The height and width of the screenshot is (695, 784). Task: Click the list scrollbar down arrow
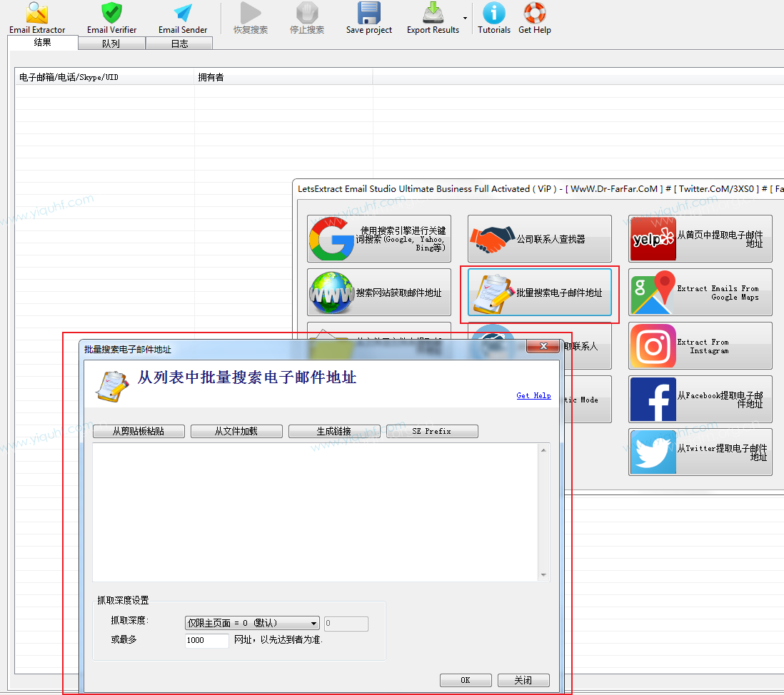[x=543, y=575]
